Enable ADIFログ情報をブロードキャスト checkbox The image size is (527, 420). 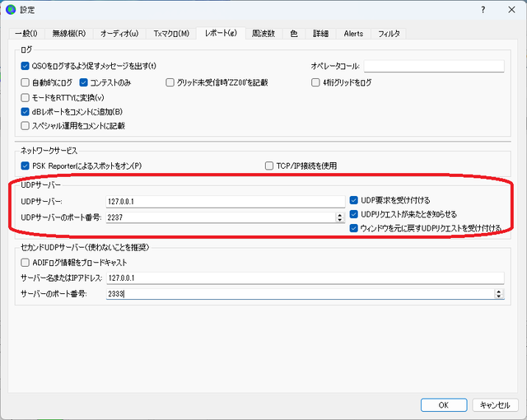[26, 263]
